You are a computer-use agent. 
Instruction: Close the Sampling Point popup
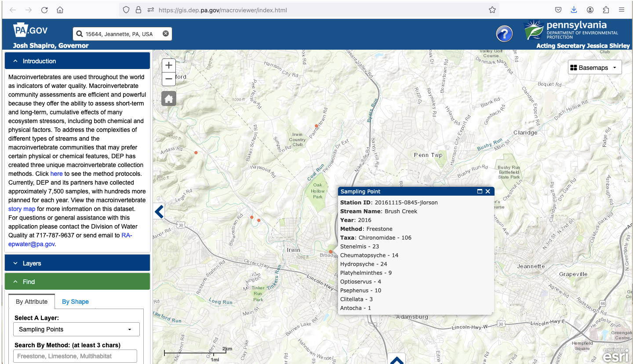(x=488, y=191)
